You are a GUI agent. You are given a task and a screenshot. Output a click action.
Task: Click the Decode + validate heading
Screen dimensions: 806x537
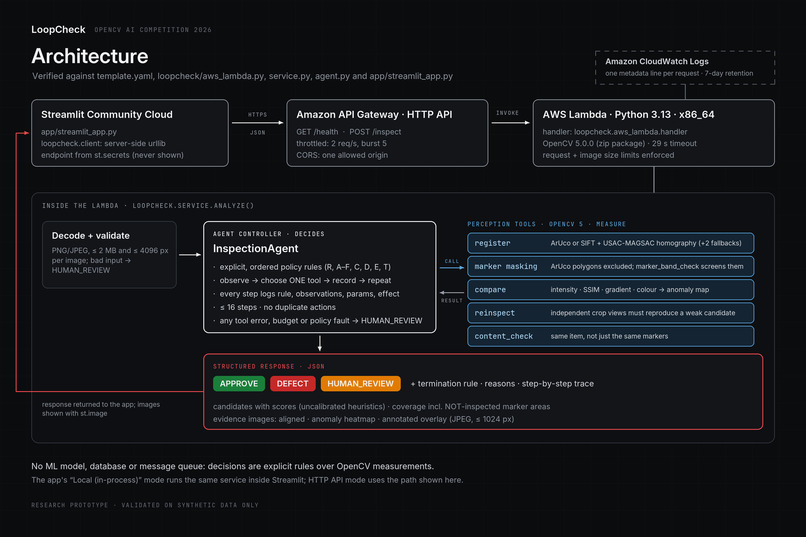pos(90,236)
